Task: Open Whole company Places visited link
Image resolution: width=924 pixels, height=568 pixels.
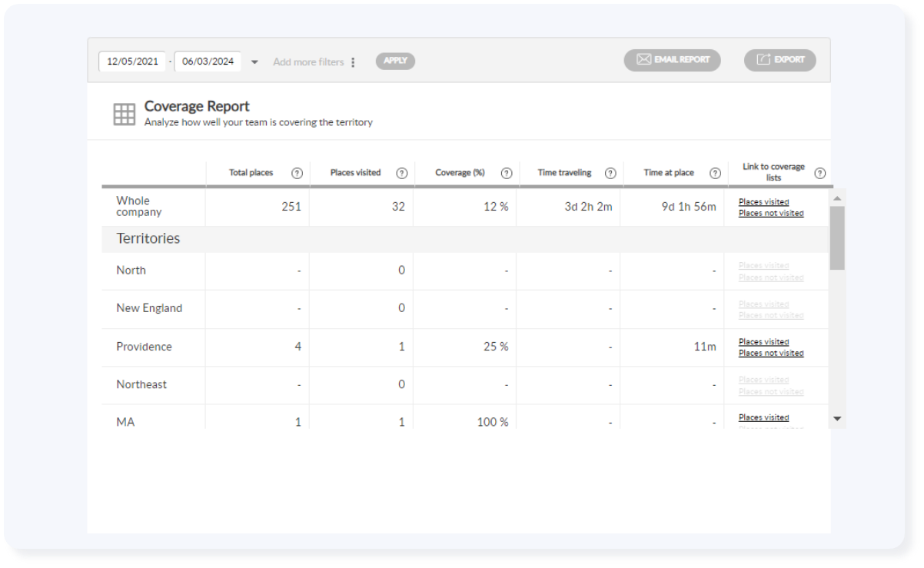Action: [763, 202]
